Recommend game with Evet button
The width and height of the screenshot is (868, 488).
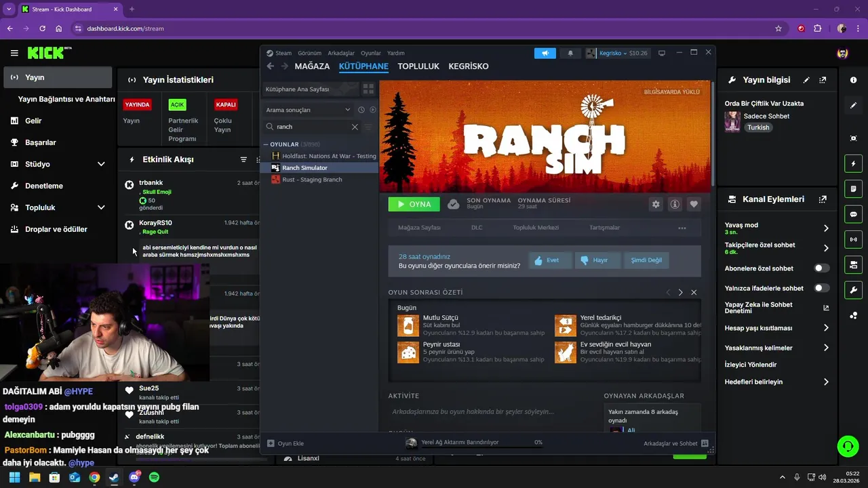pos(551,260)
